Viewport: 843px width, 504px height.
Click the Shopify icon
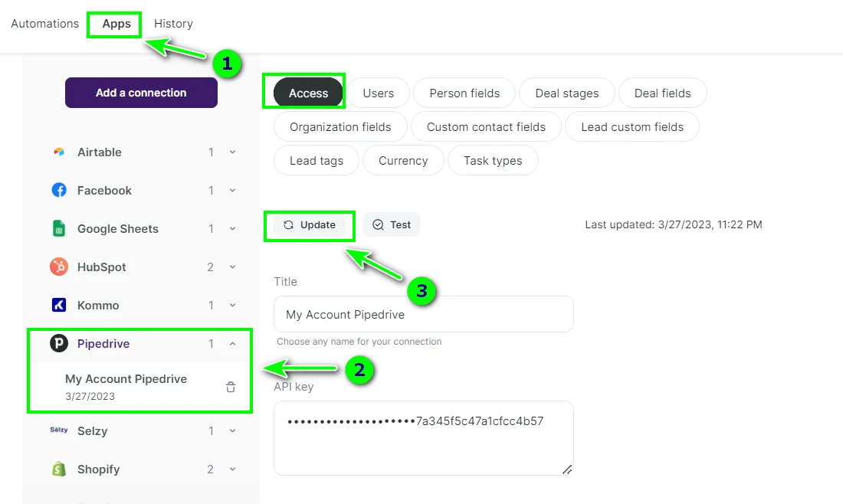59,469
